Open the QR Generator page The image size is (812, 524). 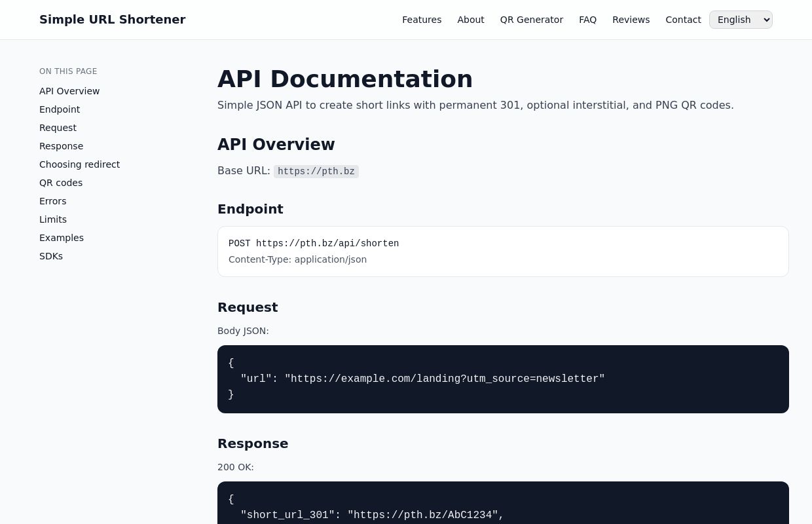click(531, 20)
